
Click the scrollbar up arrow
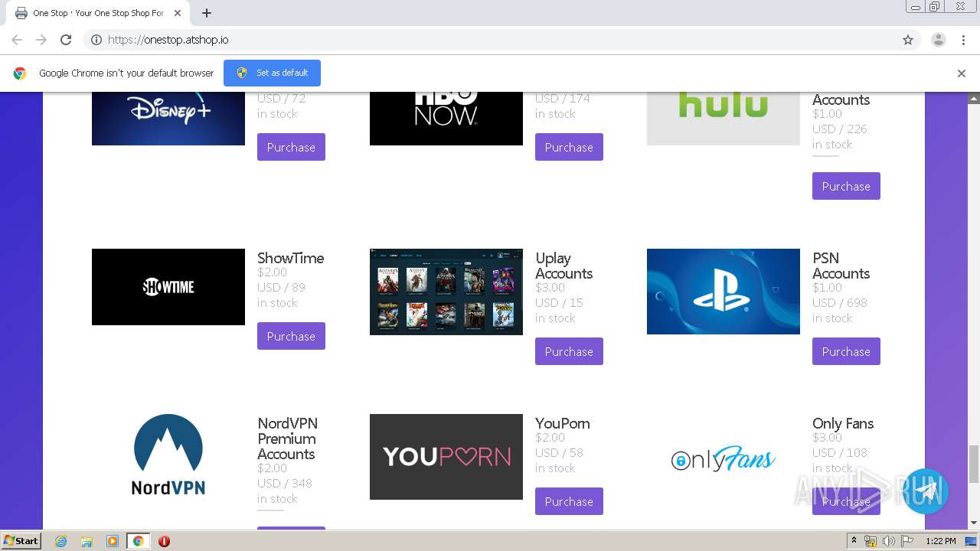pos(974,99)
